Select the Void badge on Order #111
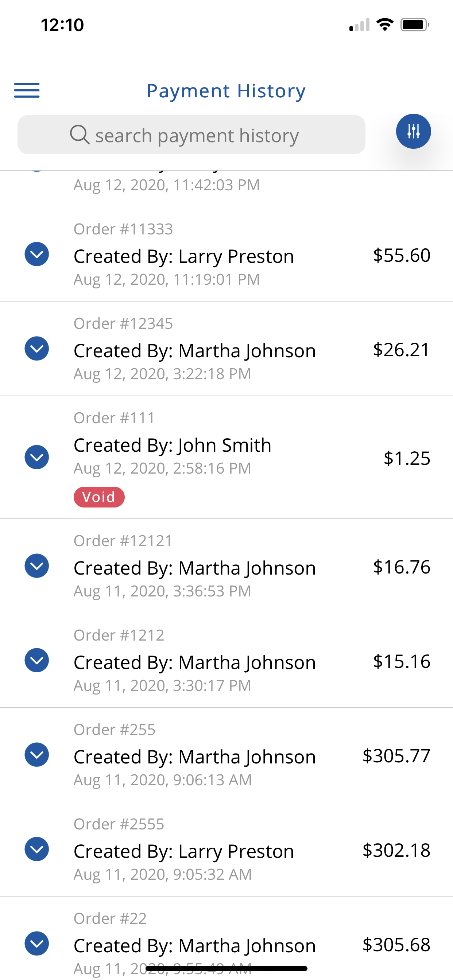Viewport: 453px width, 980px height. coord(99,497)
